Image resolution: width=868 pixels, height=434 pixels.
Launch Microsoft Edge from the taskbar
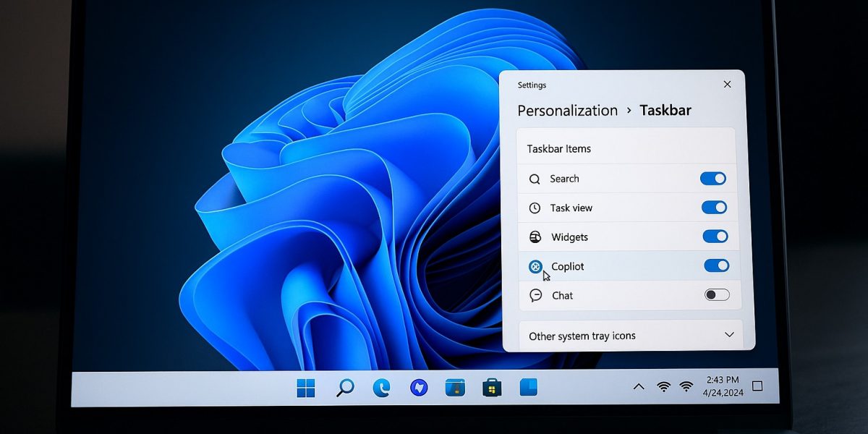(381, 388)
